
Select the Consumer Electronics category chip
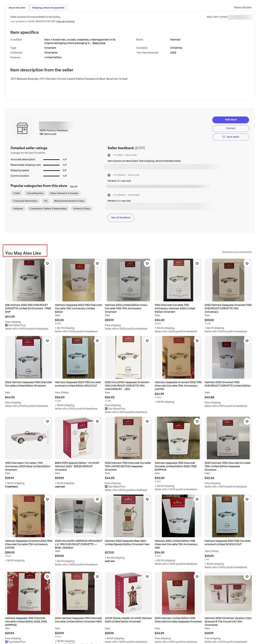25,201
